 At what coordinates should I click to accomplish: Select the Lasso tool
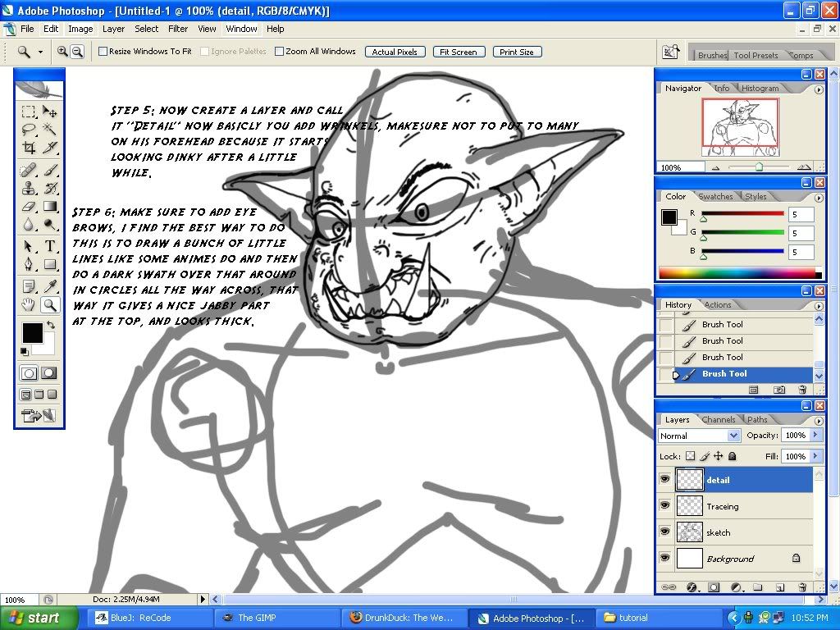click(x=29, y=129)
